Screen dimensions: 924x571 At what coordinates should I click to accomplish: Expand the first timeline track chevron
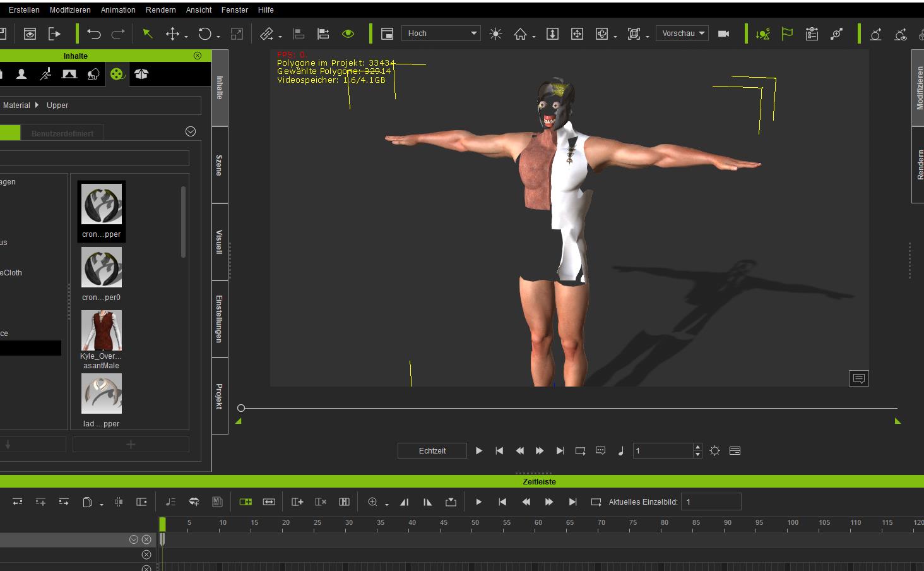click(x=134, y=539)
